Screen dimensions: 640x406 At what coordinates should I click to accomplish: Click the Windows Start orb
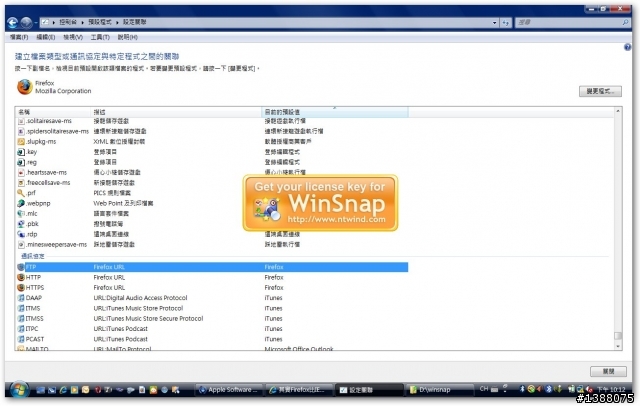coord(19,389)
